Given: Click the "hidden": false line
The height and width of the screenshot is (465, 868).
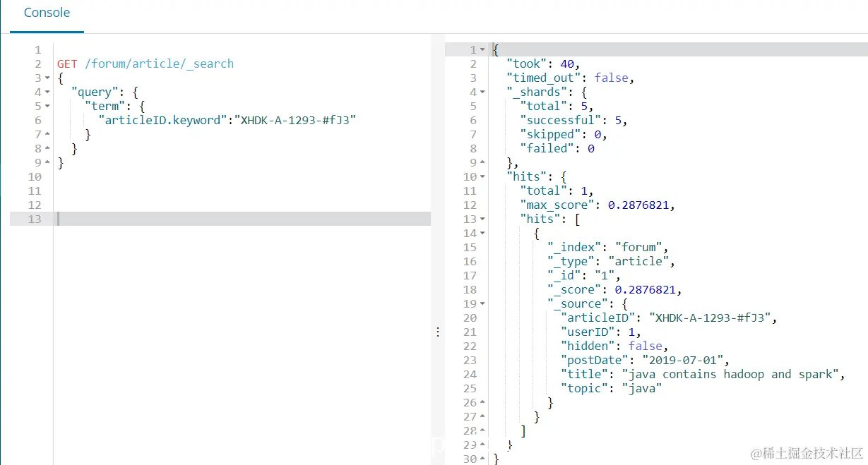Looking at the screenshot, I should [x=614, y=346].
